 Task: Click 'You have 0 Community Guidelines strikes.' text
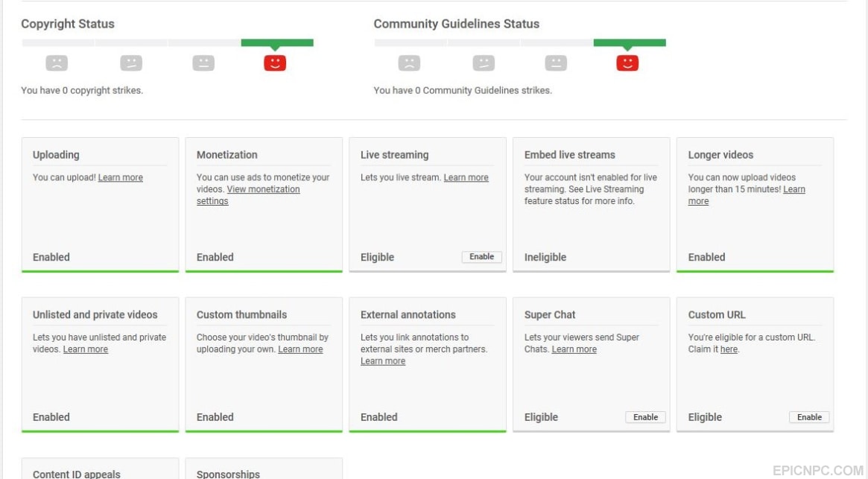pyautogui.click(x=463, y=90)
